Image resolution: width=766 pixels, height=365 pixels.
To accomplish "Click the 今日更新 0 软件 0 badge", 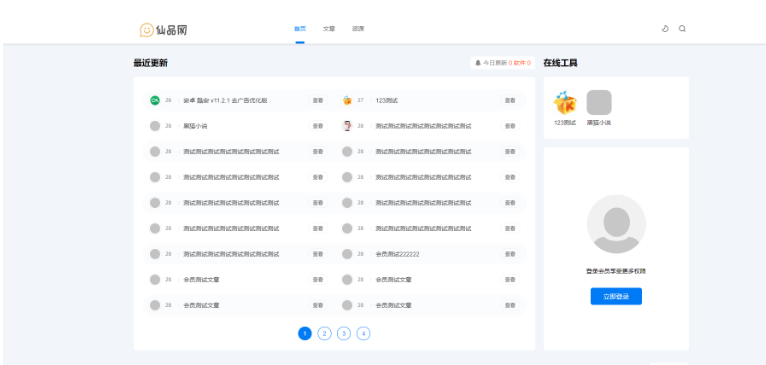I will (503, 63).
